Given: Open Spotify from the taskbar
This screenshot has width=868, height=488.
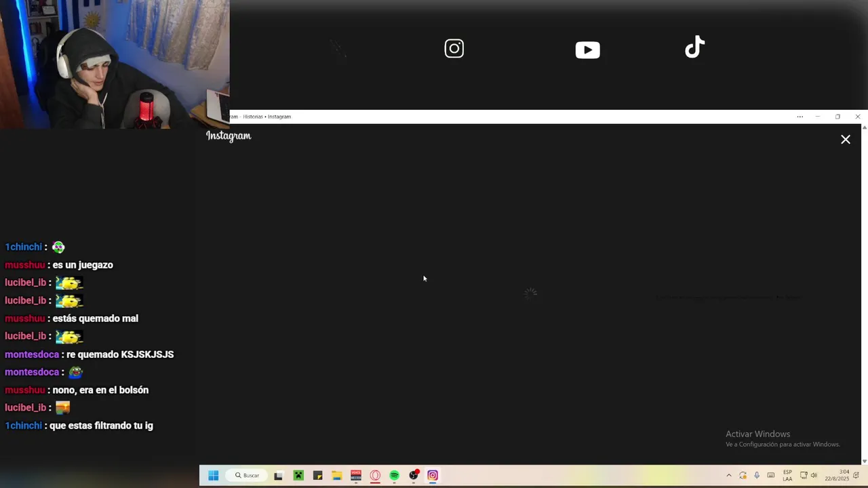Looking at the screenshot, I should click(394, 476).
